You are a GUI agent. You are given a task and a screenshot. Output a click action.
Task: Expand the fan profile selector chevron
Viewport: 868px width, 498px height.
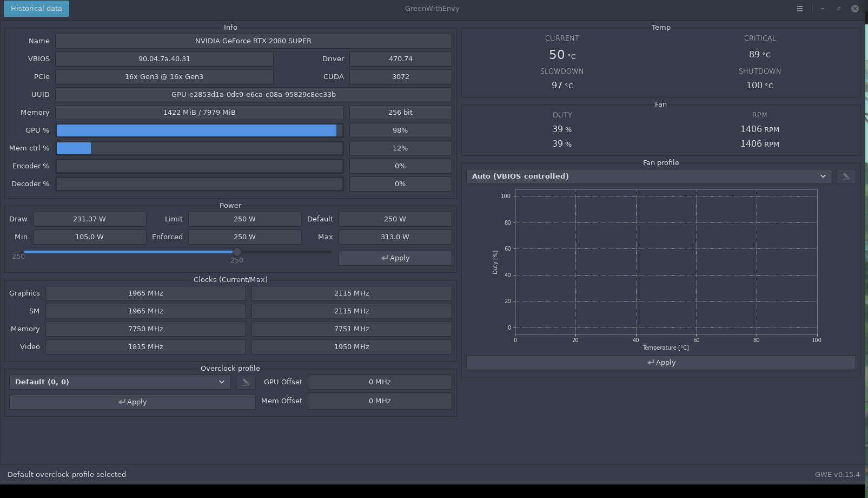click(823, 176)
